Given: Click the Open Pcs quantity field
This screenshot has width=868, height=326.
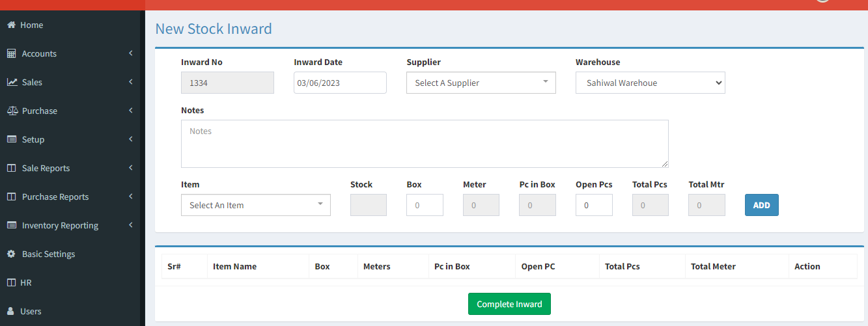Looking at the screenshot, I should (594, 205).
